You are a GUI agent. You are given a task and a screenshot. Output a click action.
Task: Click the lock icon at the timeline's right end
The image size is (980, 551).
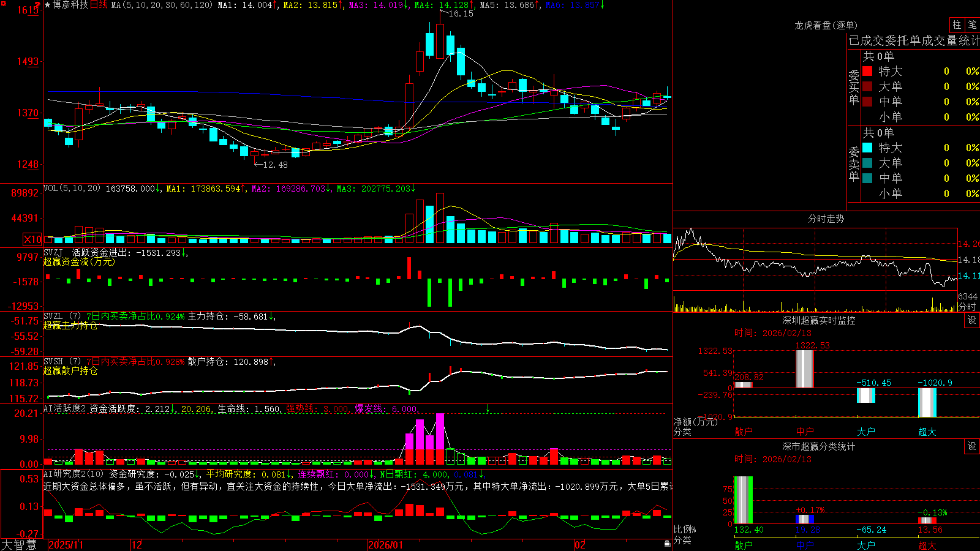668,543
